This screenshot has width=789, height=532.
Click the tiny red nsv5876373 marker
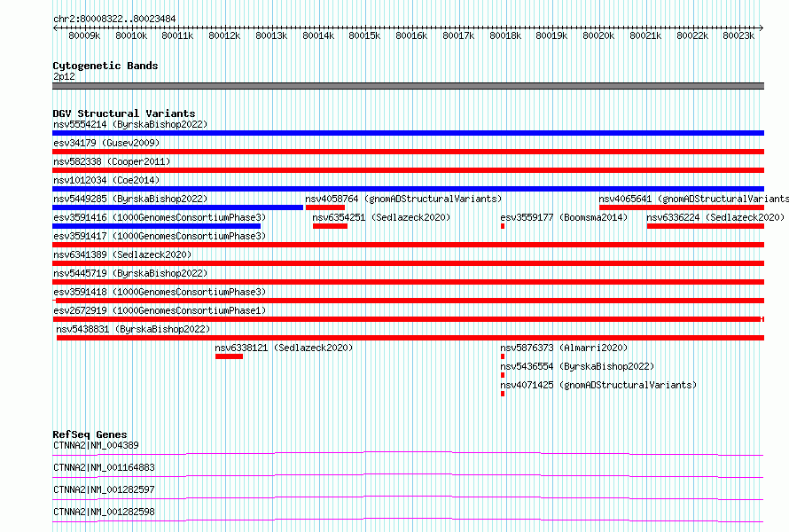pyautogui.click(x=503, y=356)
